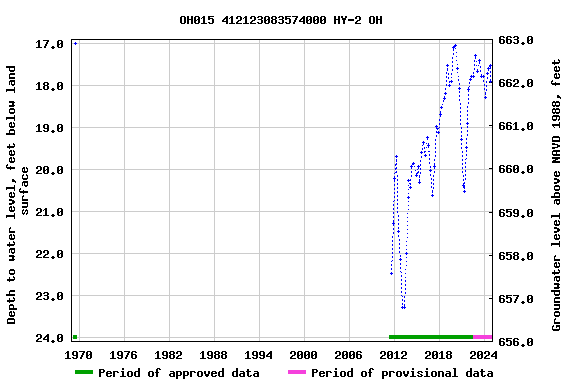Click the 658.0 elevation axis label
This screenshot has width=576, height=384.
tap(515, 255)
